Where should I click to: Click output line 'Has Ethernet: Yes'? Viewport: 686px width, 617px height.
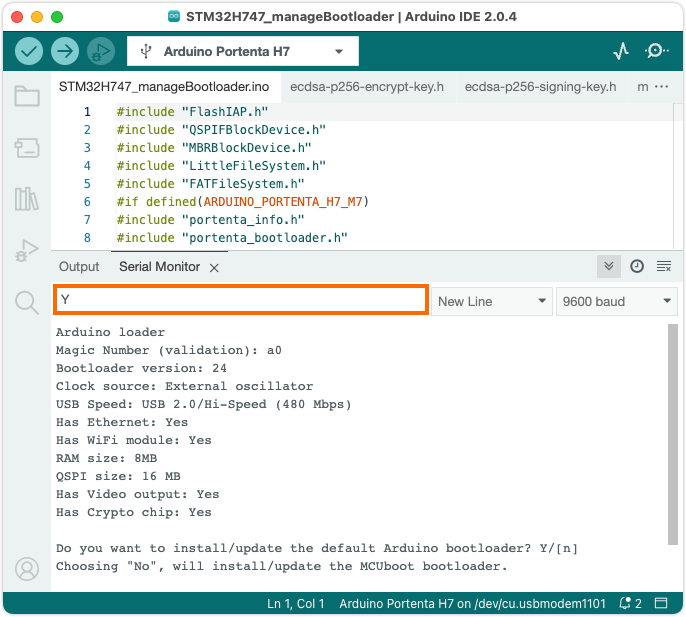122,422
